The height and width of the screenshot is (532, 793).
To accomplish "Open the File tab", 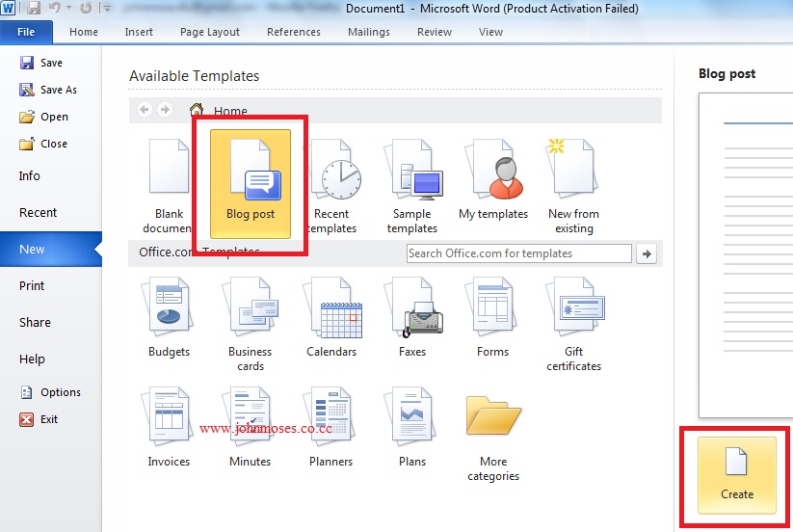I will coord(26,32).
